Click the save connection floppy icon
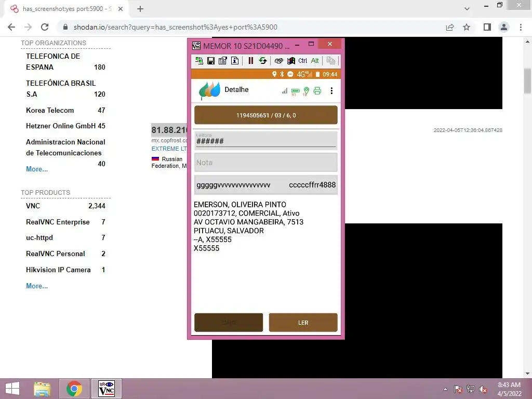This screenshot has height=399, width=532. (211, 61)
